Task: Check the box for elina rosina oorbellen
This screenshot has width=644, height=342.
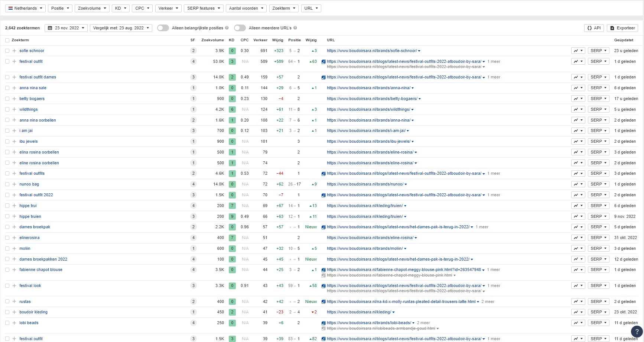Action: point(7,152)
